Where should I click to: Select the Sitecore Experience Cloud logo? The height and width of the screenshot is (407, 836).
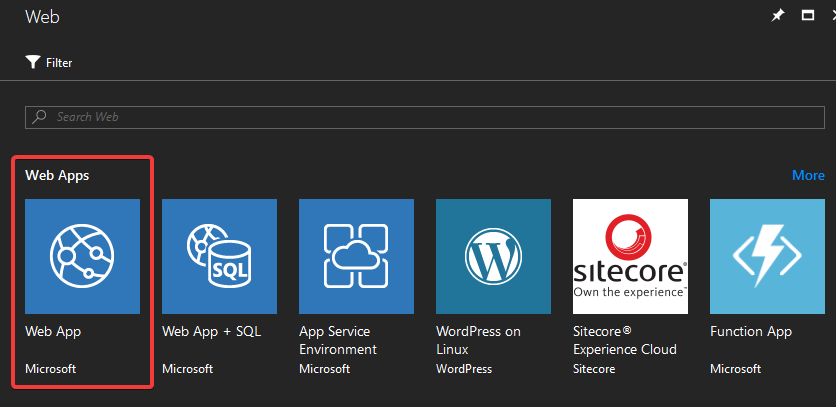click(631, 257)
